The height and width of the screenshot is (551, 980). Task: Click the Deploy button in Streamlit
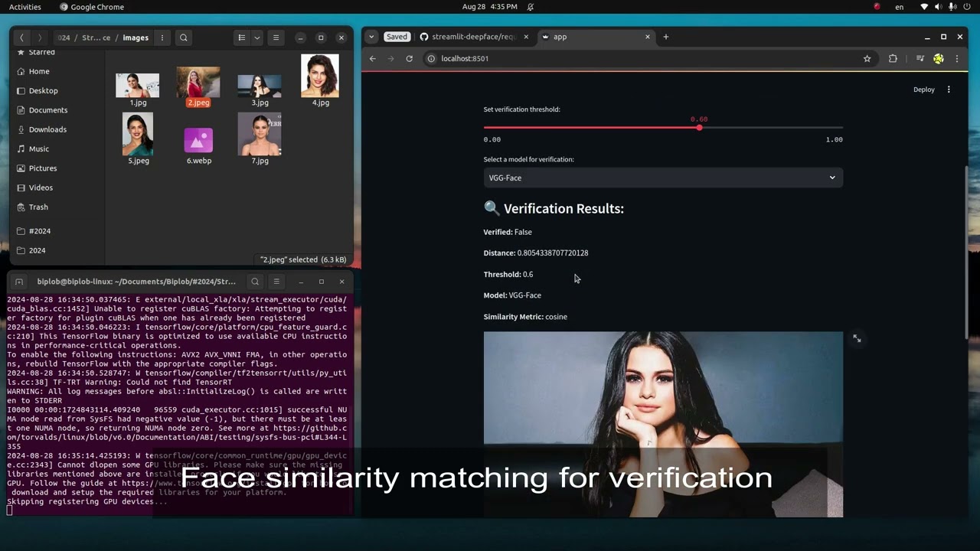point(923,90)
